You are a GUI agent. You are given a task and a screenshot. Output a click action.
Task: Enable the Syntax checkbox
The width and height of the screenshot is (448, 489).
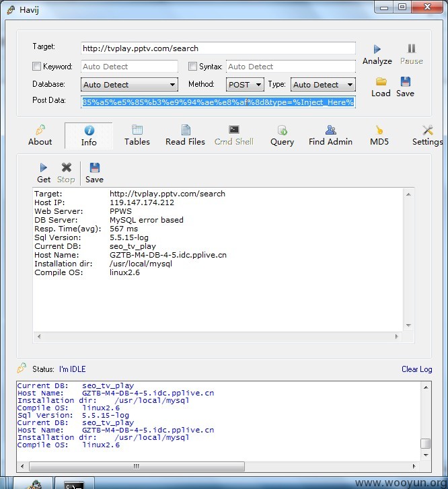(x=192, y=66)
